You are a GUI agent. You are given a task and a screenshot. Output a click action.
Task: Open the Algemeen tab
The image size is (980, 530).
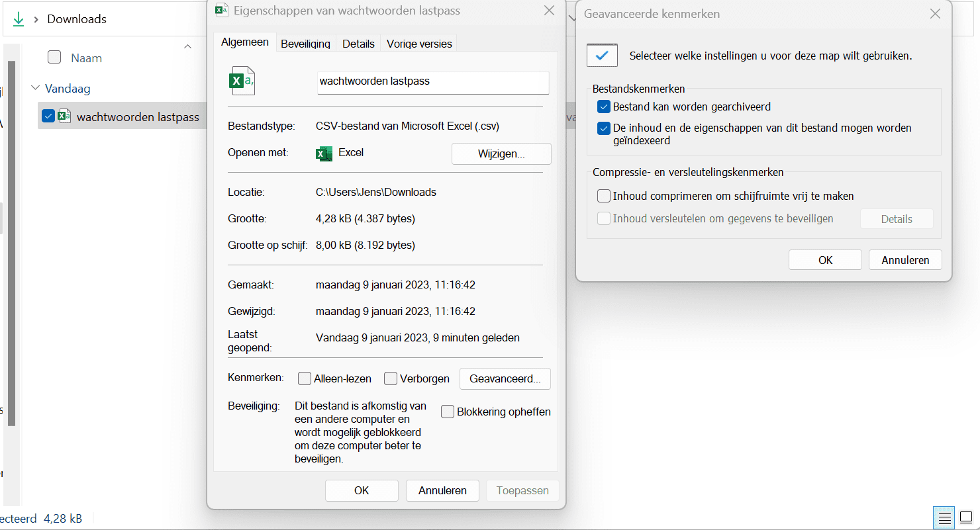coord(245,42)
